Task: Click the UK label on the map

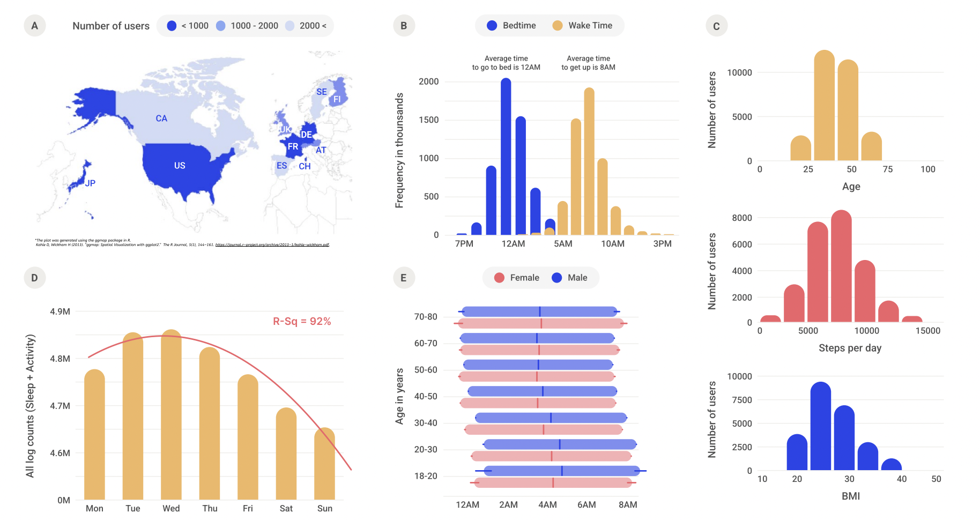Action: tap(286, 130)
